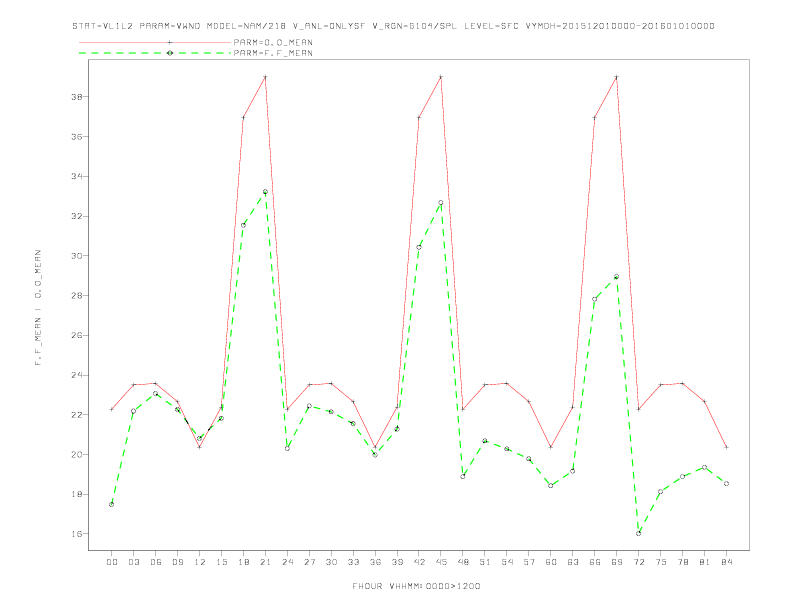
Task: Click y-axis tick label 22
Action: 77,415
